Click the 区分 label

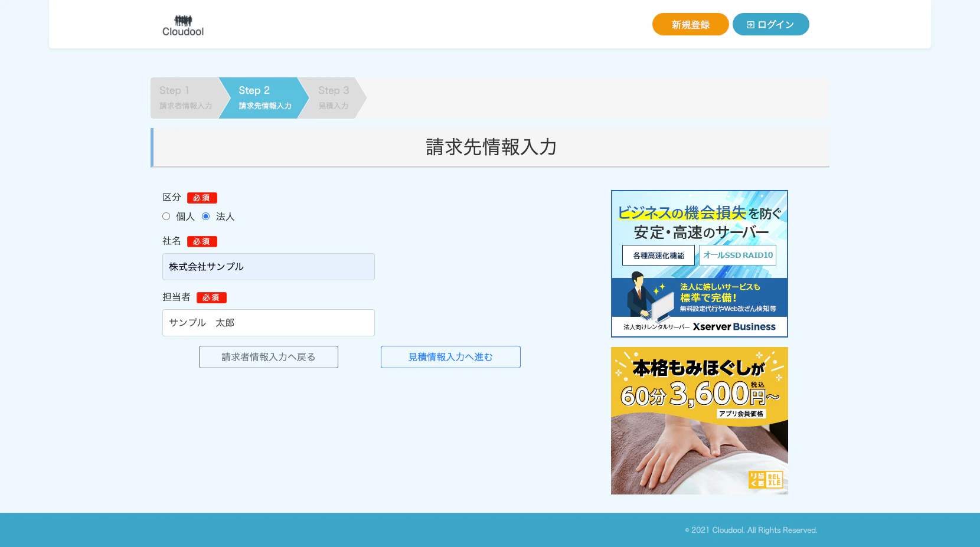[172, 197]
